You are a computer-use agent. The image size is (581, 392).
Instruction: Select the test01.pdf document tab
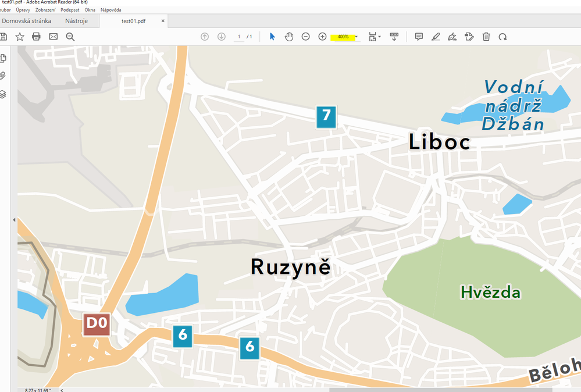click(133, 21)
